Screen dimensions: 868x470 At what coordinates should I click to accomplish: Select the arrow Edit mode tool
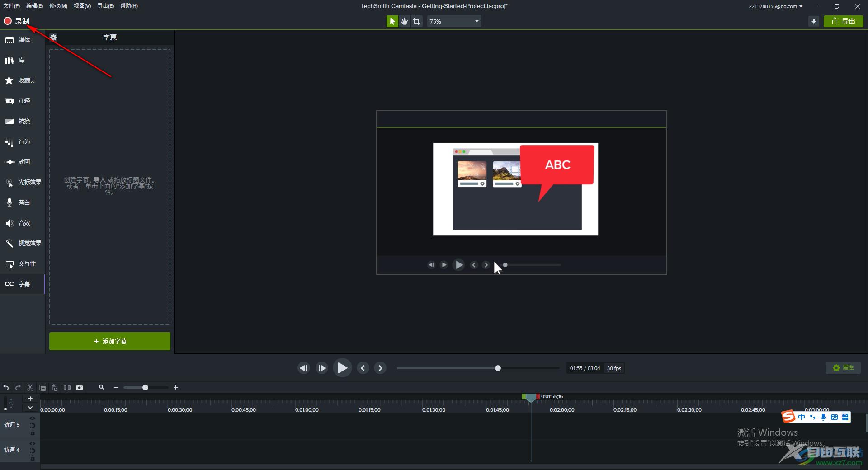[392, 21]
